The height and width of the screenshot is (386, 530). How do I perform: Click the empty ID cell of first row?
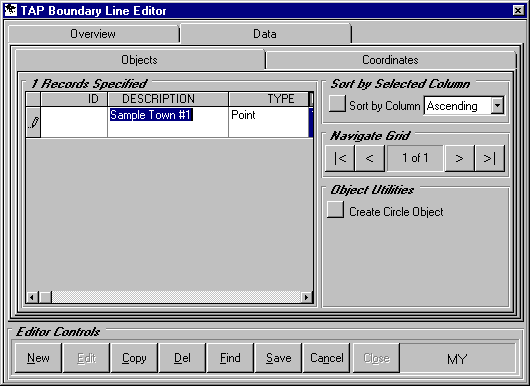tap(74, 122)
